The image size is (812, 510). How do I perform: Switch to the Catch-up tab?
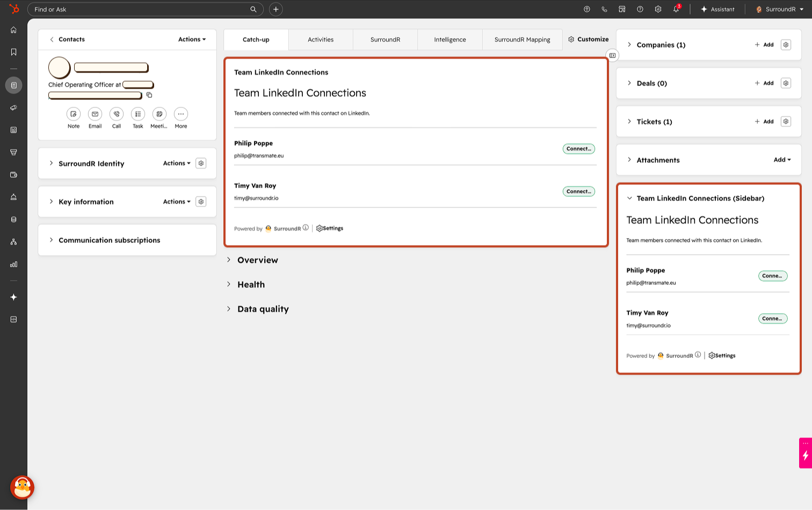click(256, 40)
